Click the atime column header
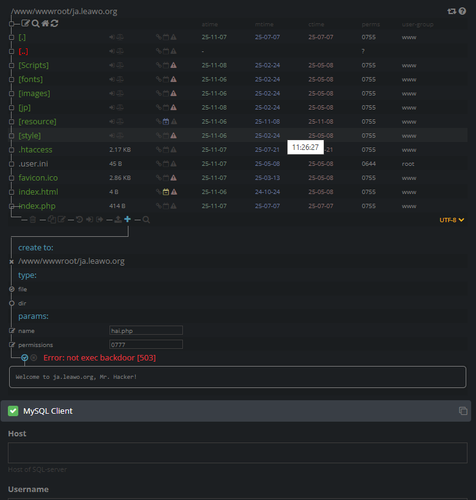This screenshot has height=500, width=476. tap(210, 25)
